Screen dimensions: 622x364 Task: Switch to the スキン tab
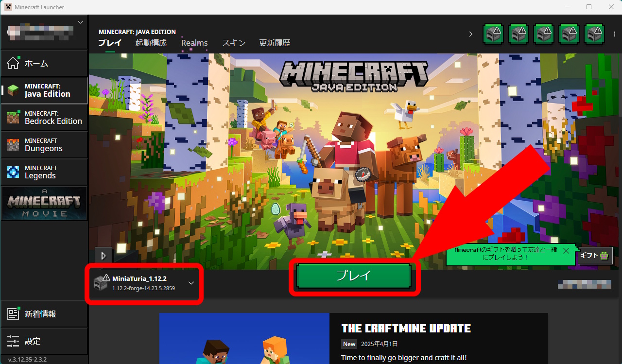pyautogui.click(x=234, y=43)
